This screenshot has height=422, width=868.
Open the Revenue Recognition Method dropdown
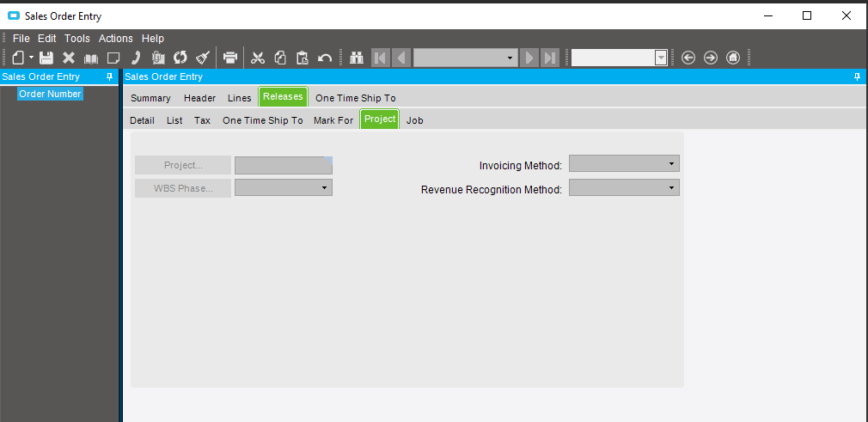(x=671, y=187)
